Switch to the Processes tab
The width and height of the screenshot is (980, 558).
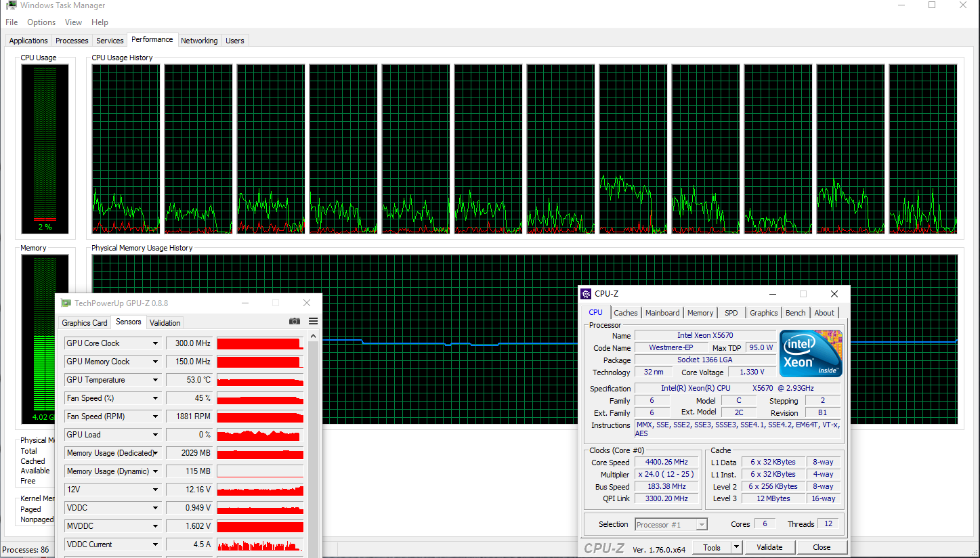pyautogui.click(x=72, y=41)
